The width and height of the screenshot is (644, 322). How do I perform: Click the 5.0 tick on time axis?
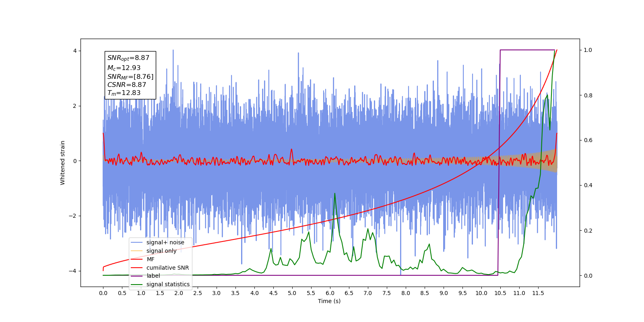[x=292, y=293]
